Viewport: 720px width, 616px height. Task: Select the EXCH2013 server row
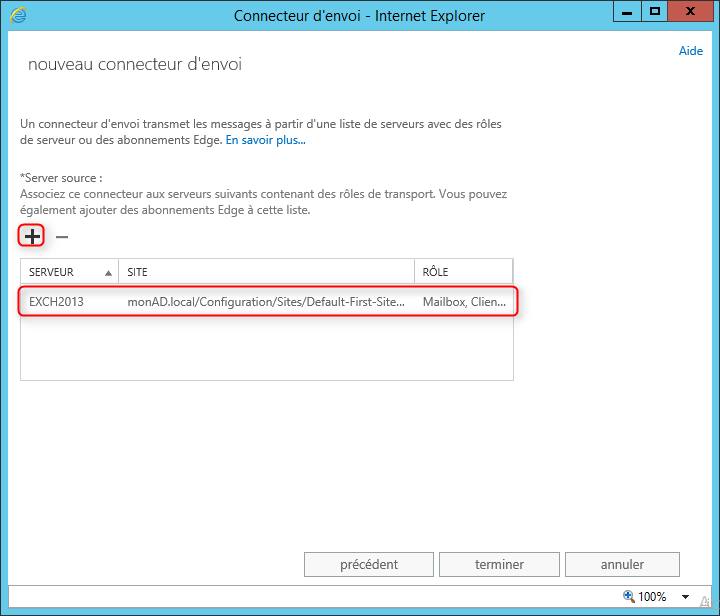click(x=267, y=302)
